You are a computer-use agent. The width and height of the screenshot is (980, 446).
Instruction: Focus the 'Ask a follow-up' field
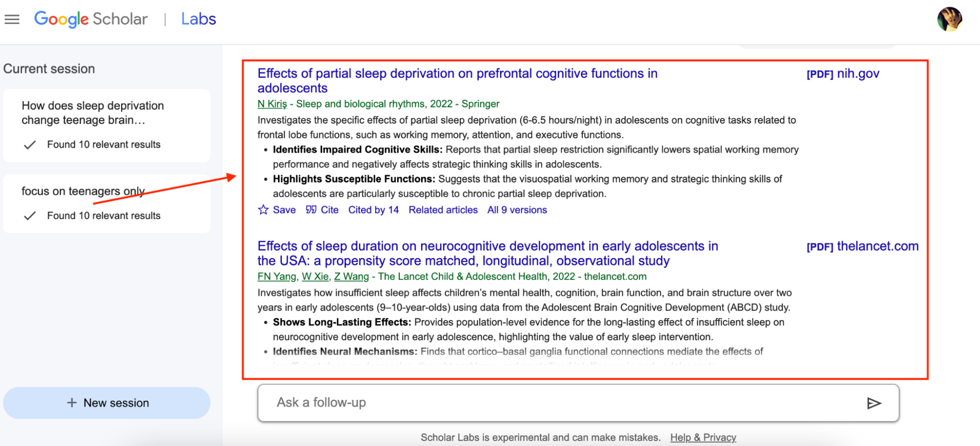click(578, 403)
